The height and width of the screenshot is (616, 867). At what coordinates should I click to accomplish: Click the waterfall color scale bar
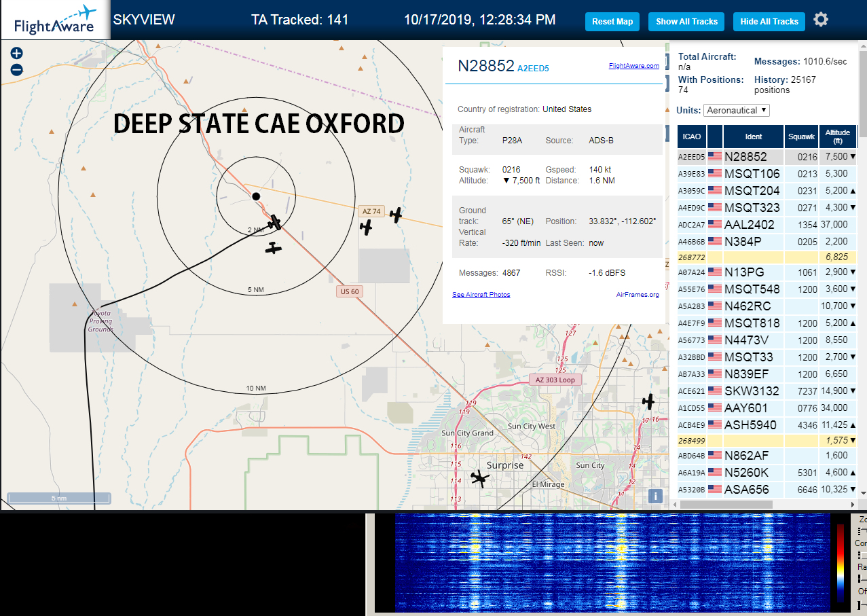tap(841, 563)
